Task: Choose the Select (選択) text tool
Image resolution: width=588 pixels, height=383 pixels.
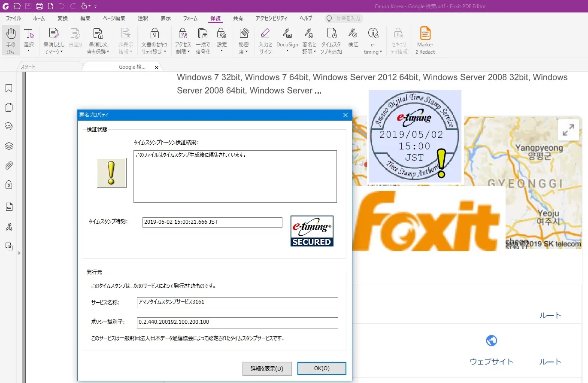Action: coord(29,37)
